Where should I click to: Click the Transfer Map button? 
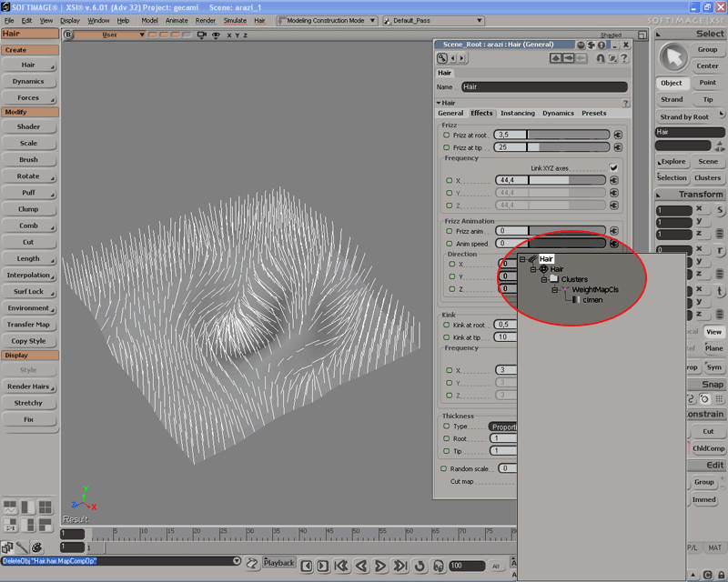[28, 325]
